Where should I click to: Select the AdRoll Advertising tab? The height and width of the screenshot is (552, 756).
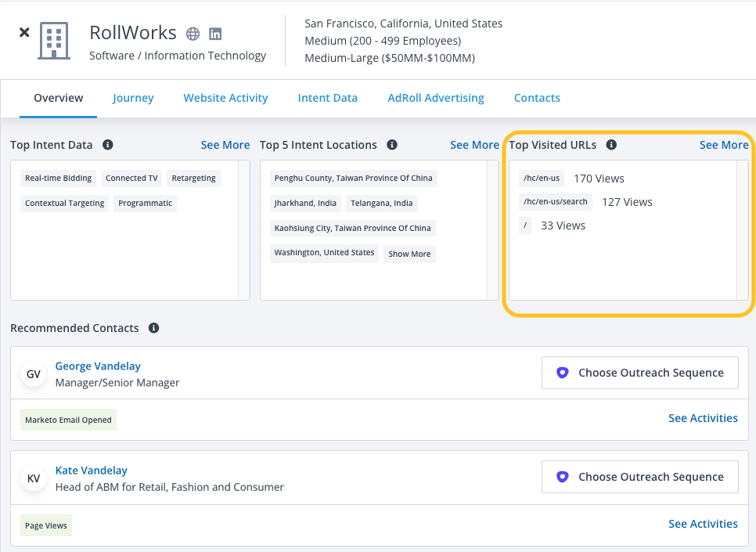click(x=436, y=98)
